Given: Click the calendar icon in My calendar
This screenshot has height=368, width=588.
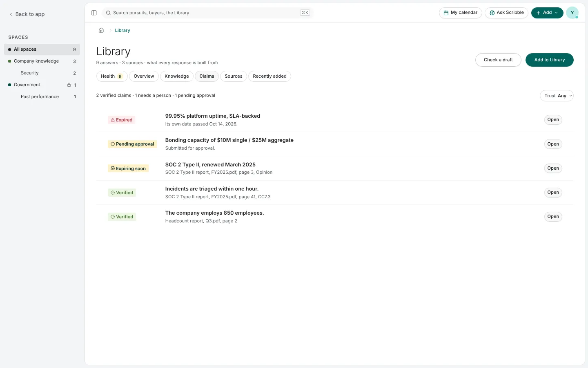Looking at the screenshot, I should (x=446, y=13).
